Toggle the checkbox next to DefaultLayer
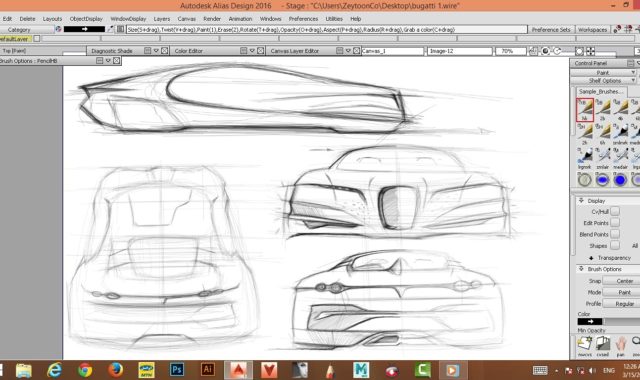Viewport: 640px width, 380px height. [x=37, y=39]
